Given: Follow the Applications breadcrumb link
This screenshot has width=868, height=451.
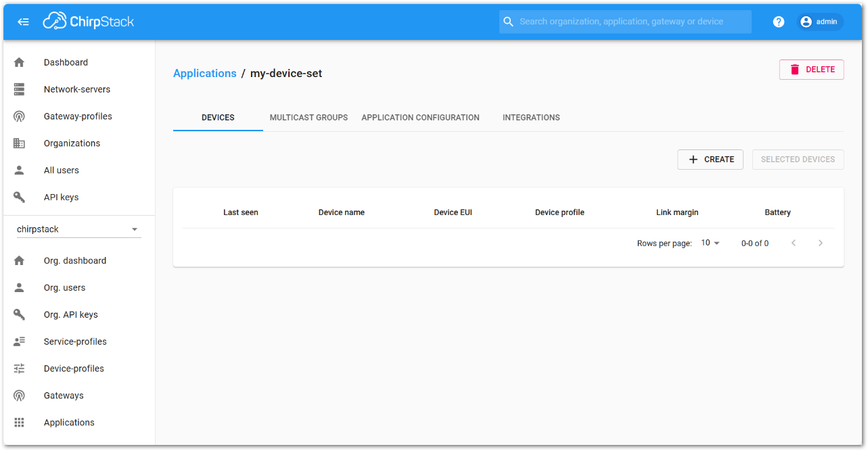Looking at the screenshot, I should (x=204, y=74).
